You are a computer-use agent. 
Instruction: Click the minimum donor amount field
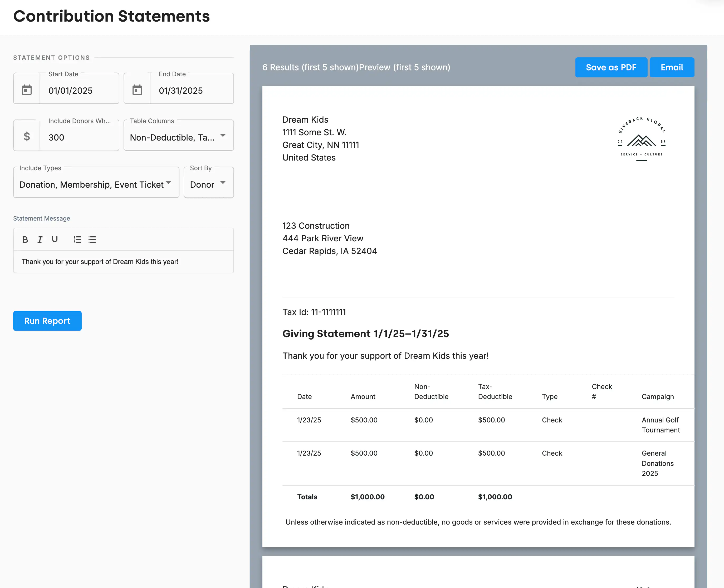pyautogui.click(x=79, y=137)
